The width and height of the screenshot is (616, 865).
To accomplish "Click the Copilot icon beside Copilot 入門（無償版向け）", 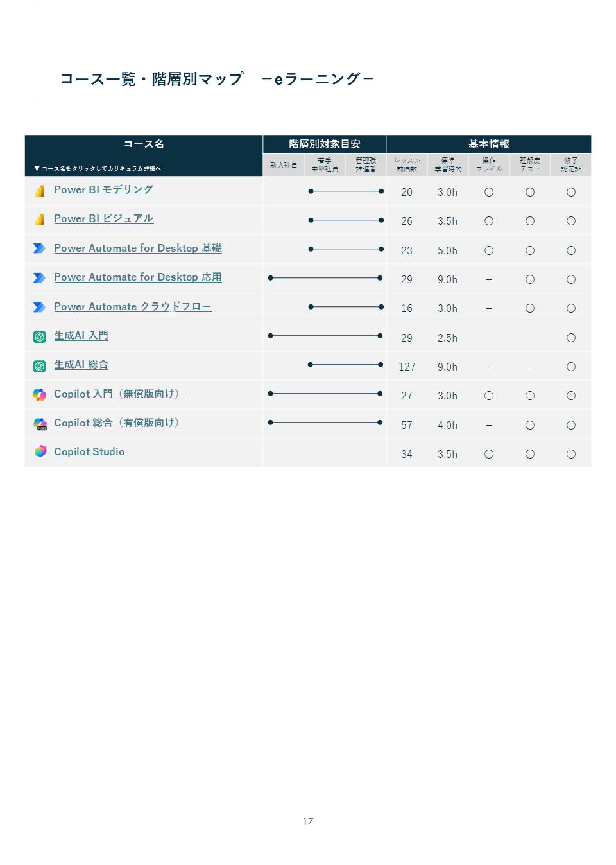I will (x=39, y=394).
